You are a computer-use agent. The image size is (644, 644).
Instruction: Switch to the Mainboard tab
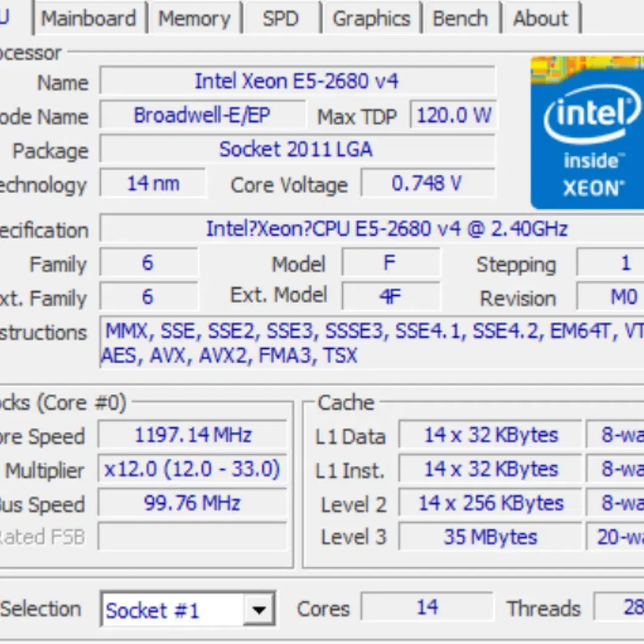(89, 18)
